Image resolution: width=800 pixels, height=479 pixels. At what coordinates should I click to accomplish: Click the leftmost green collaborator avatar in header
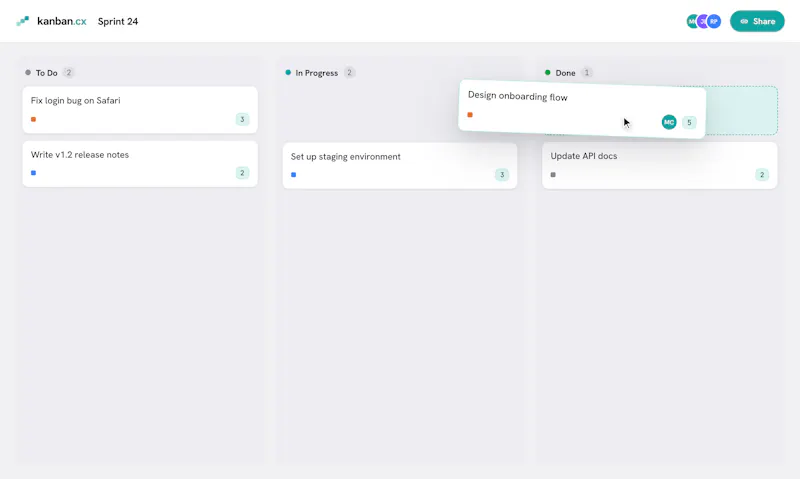click(692, 21)
